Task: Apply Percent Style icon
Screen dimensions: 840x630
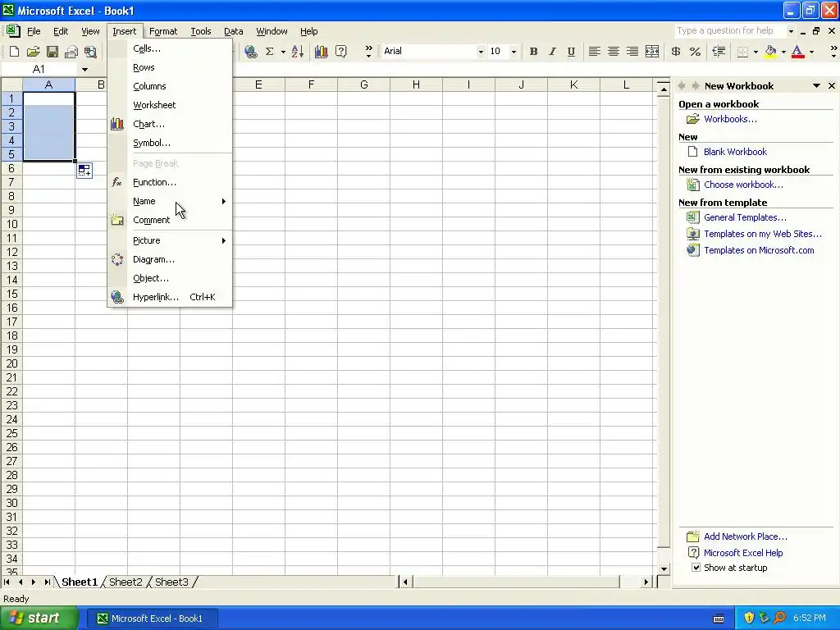Action: point(695,52)
